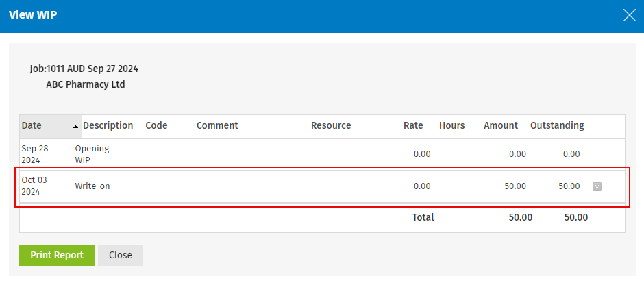
Task: Click the Opening WIP rate 0.00 cell
Action: tap(422, 154)
